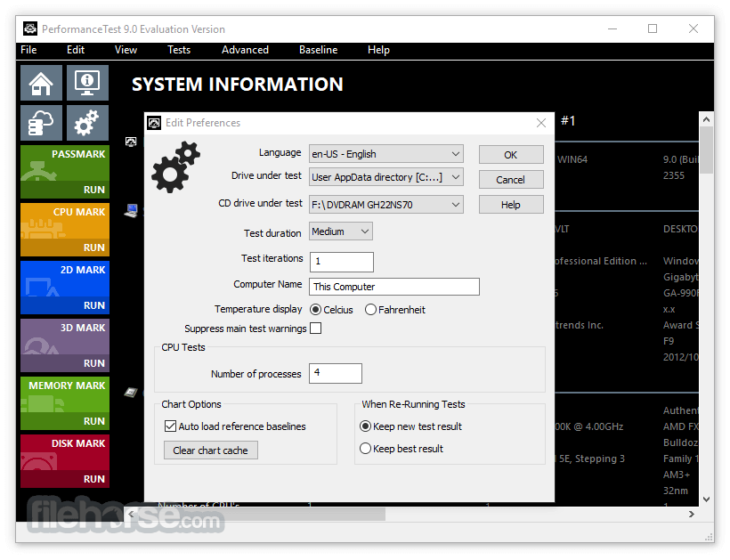Run the Memory Mark test tile
The height and width of the screenshot is (560, 730).
click(x=65, y=403)
